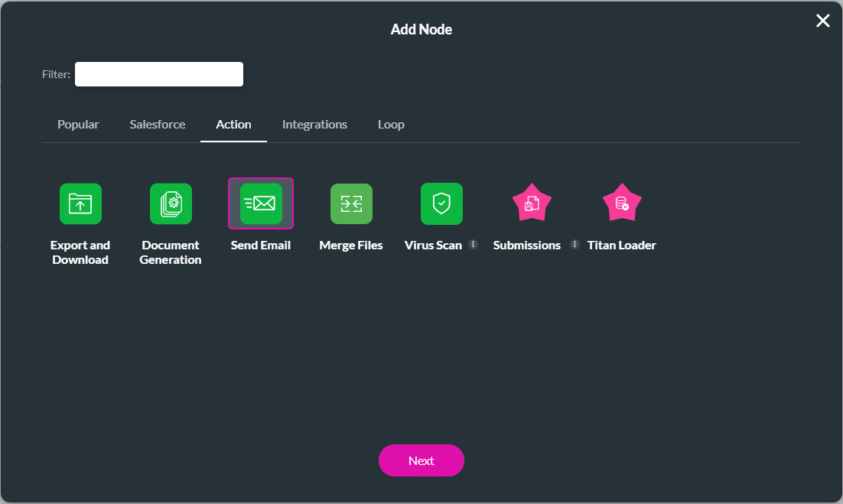The height and width of the screenshot is (504, 843).
Task: Select the Export and Download node icon
Action: pyautogui.click(x=80, y=203)
